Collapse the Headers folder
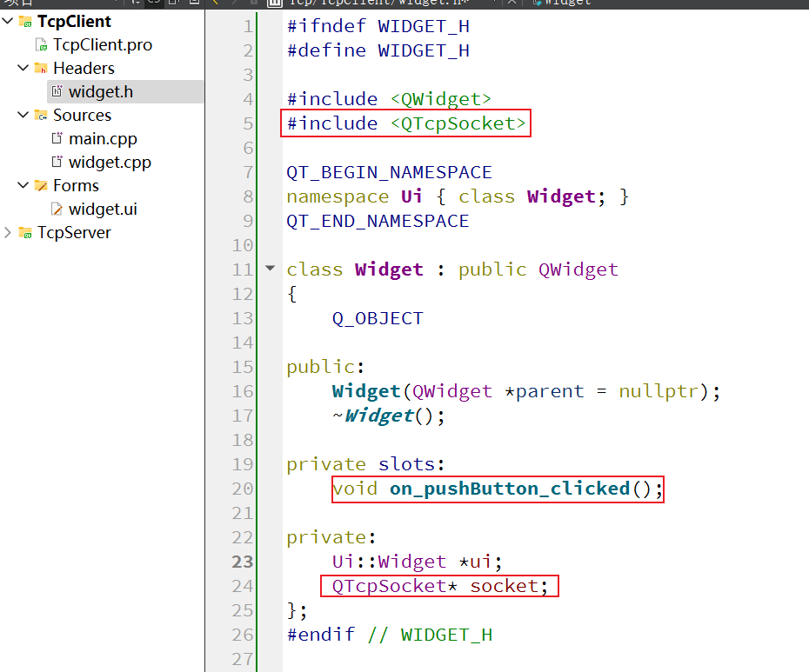 pos(23,68)
